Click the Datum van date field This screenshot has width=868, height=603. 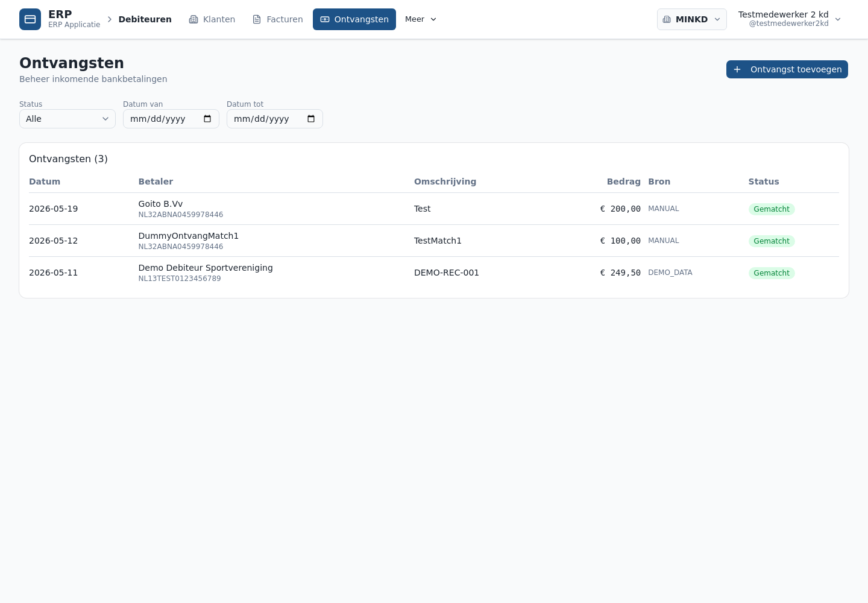pyautogui.click(x=171, y=119)
